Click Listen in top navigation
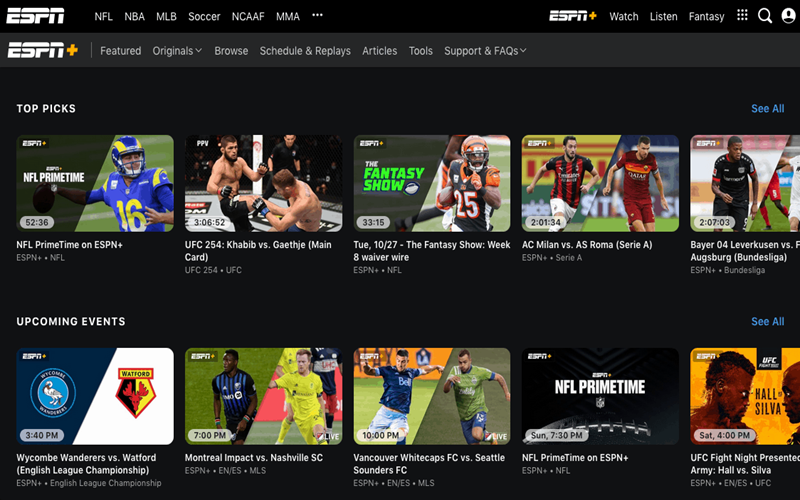800x500 pixels. click(663, 16)
